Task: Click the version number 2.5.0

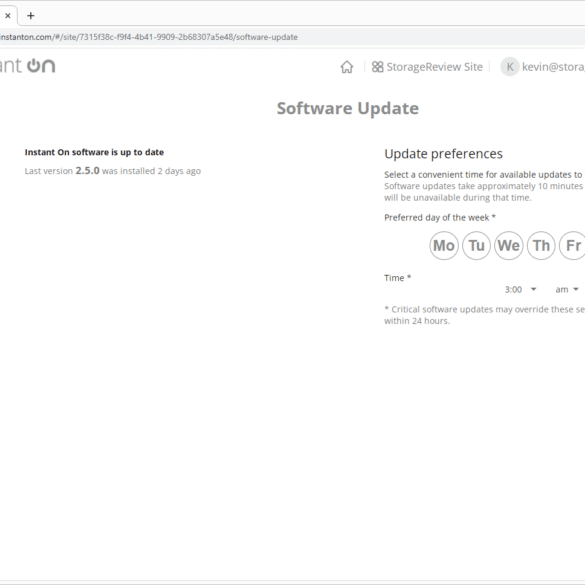Action: click(x=87, y=171)
